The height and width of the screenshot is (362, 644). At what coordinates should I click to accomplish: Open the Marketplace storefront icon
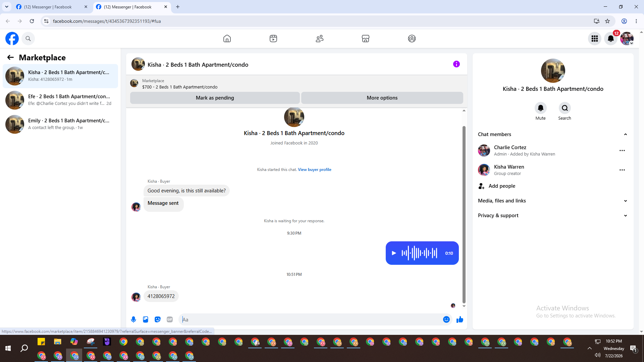(366, 39)
